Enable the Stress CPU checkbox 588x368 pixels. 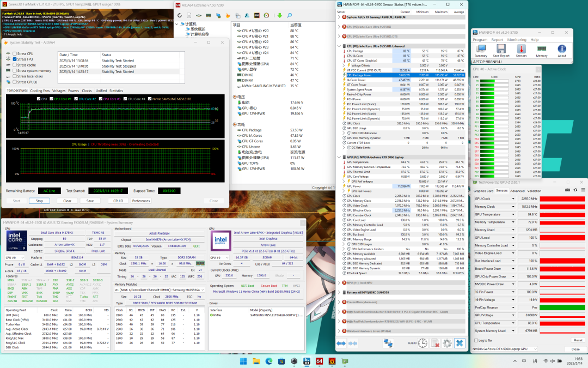click(15, 53)
